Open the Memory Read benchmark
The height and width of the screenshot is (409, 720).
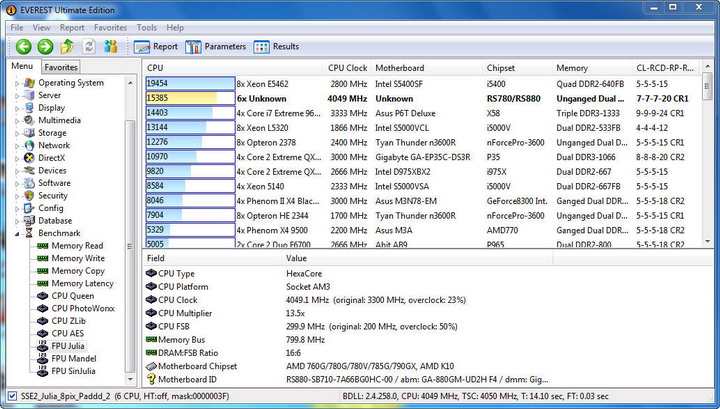(x=77, y=246)
